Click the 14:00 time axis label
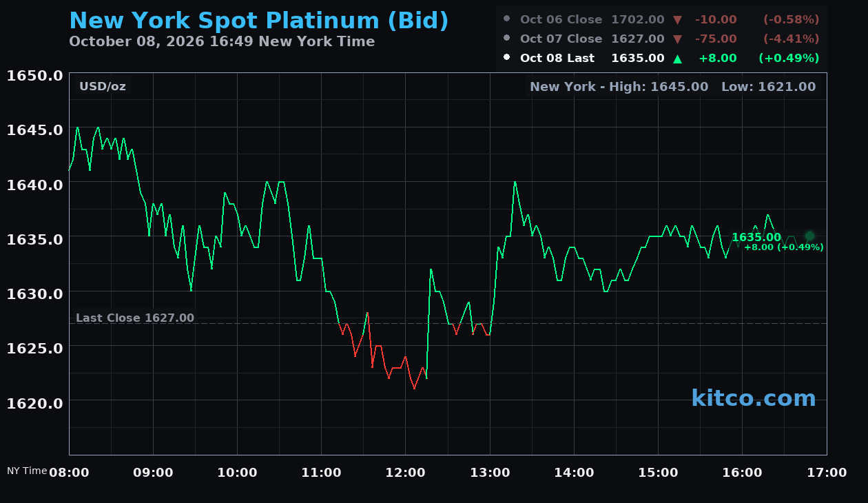Viewport: 868px width, 503px height. tap(574, 473)
